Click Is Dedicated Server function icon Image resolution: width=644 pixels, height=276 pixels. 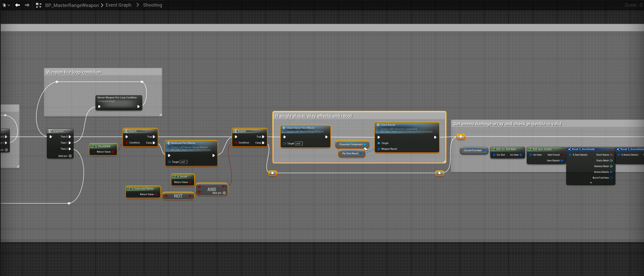coord(129,189)
